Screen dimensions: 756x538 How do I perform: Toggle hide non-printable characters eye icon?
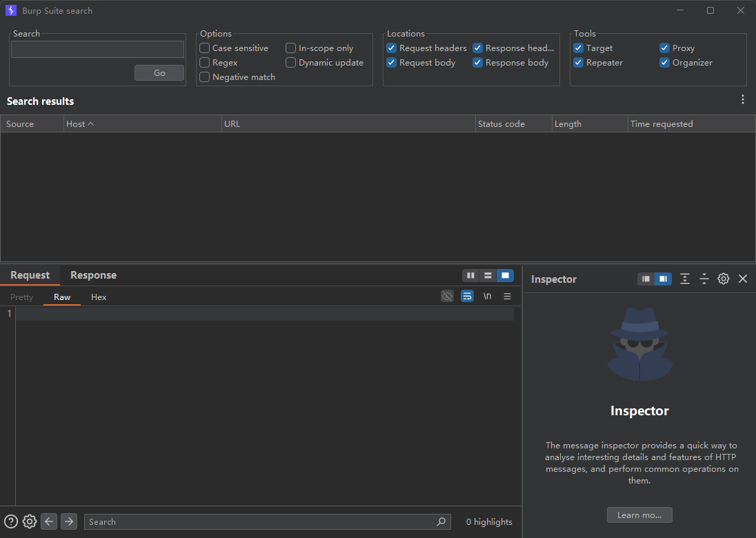pos(447,296)
